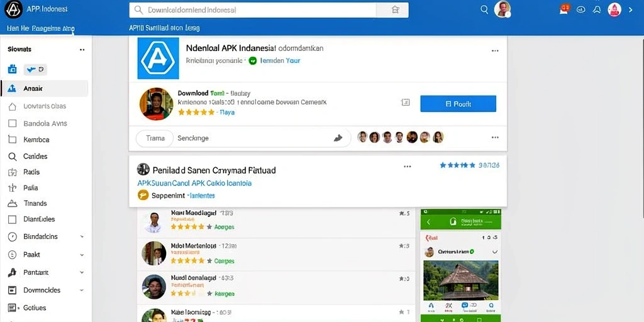Focus the search field in the header
The height and width of the screenshot is (322, 644).
253,10
